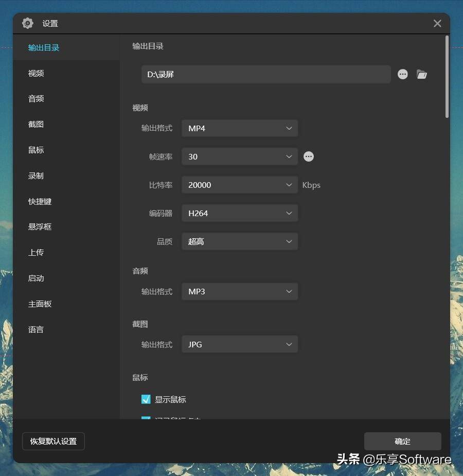
Task: Click the 恢复默认设置 button
Action: 54,441
